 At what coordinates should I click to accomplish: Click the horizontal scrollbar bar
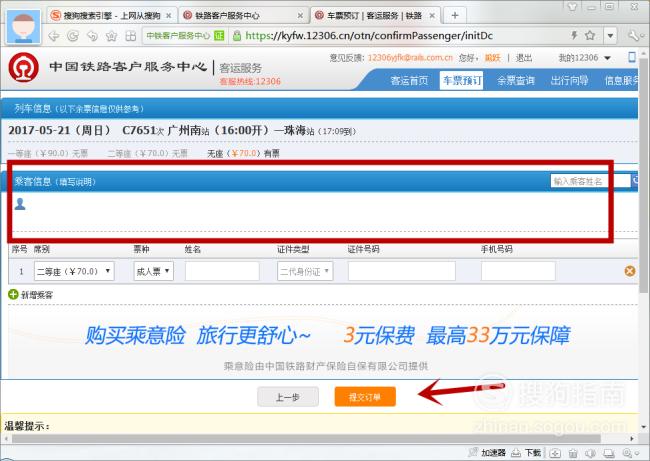pos(306,438)
